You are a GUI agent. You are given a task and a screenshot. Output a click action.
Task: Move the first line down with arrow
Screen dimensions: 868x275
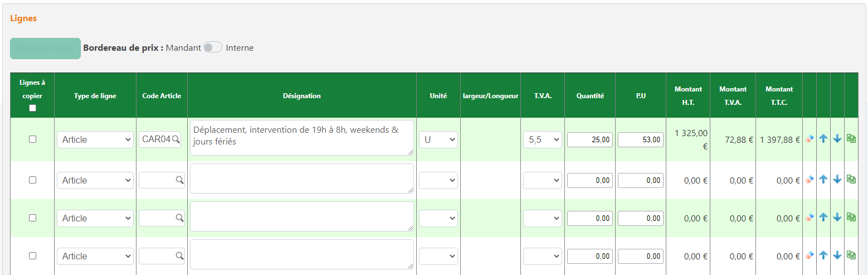click(837, 139)
